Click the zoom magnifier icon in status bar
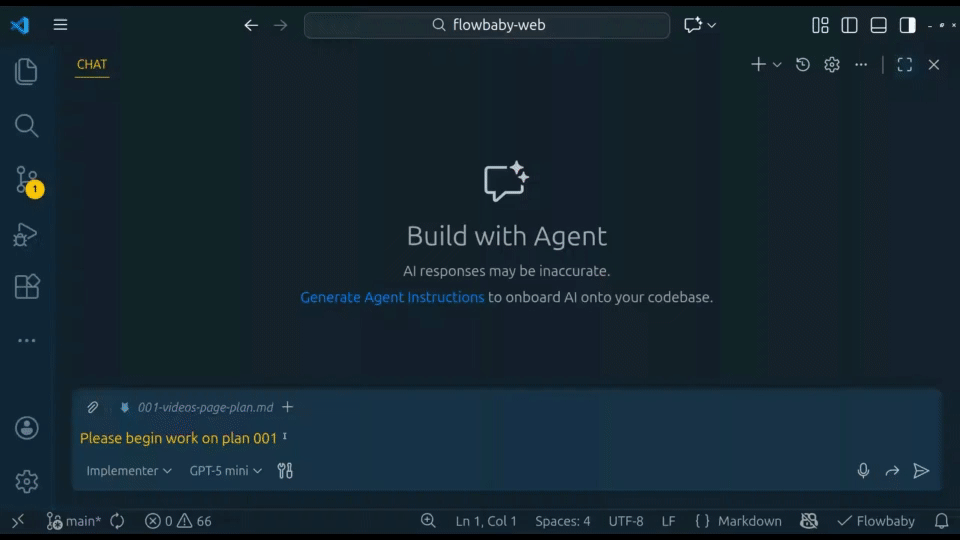The height and width of the screenshot is (540, 960). pyautogui.click(x=428, y=521)
